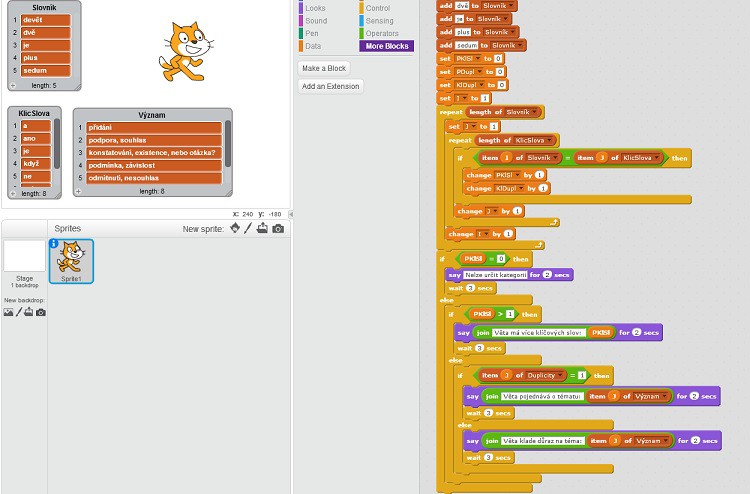
Task: Click new backdrop from camera icon
Action: coord(41,312)
